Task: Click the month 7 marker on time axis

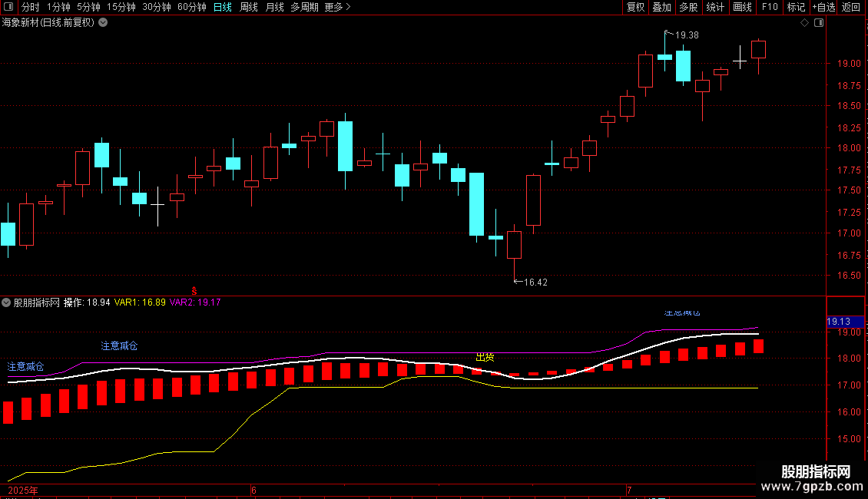Action: 629,490
